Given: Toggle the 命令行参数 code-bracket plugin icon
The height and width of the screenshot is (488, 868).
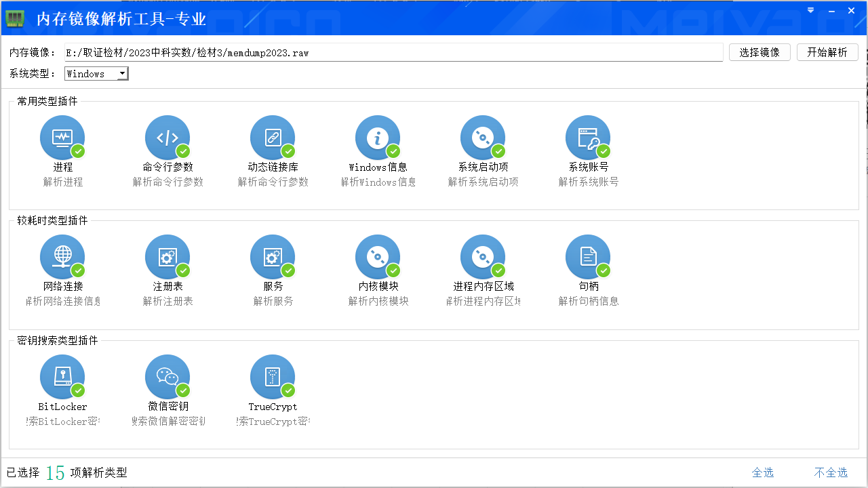Looking at the screenshot, I should click(x=167, y=138).
